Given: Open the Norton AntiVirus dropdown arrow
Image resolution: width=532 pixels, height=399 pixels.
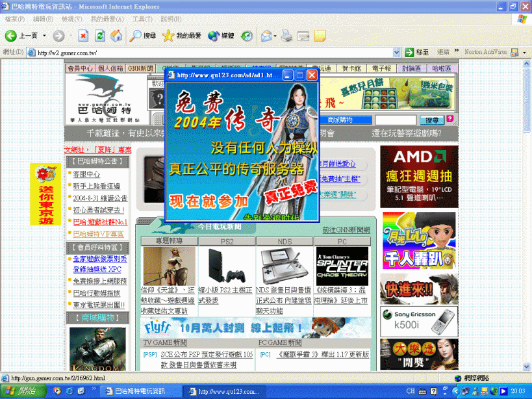Looking at the screenshot, I should tap(524, 53).
